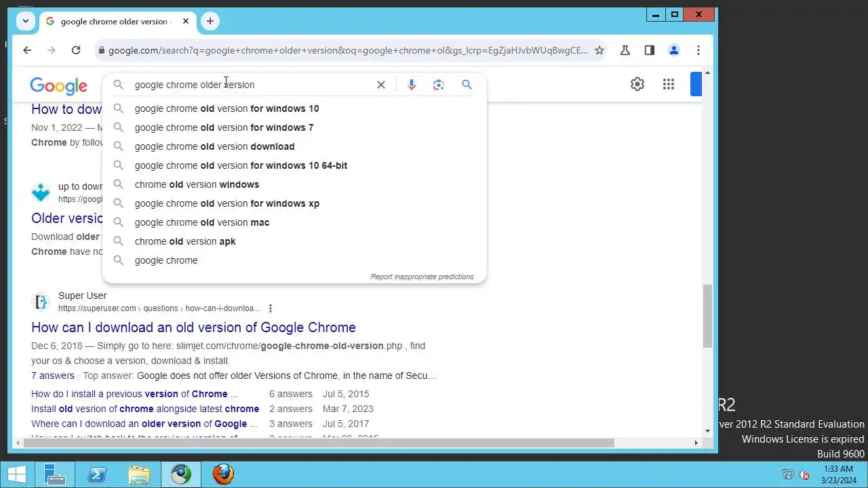The height and width of the screenshot is (488, 868).
Task: Close the google chrome older version tab
Action: pyautogui.click(x=185, y=22)
